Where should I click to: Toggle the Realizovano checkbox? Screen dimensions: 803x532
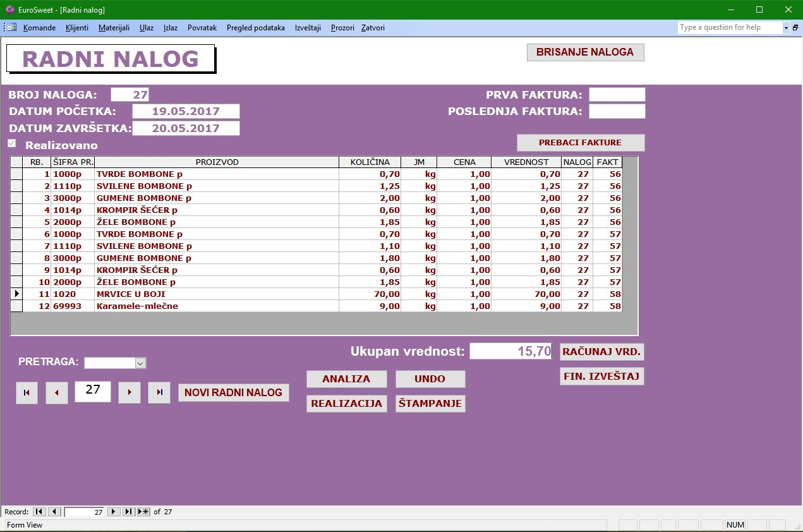[x=12, y=143]
